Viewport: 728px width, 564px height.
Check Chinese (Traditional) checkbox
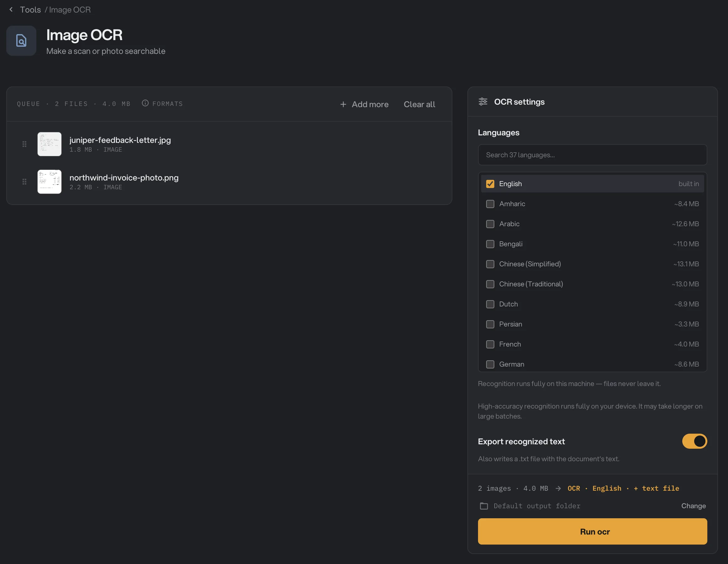click(x=490, y=284)
